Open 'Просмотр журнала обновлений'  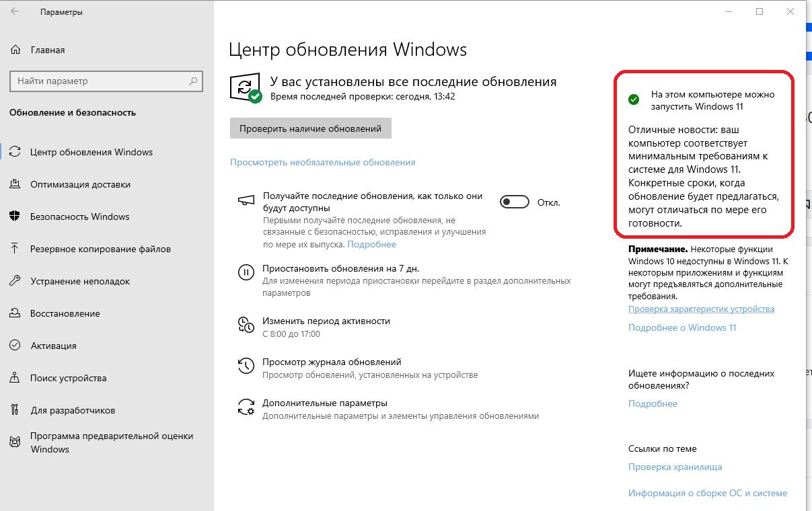pos(332,362)
